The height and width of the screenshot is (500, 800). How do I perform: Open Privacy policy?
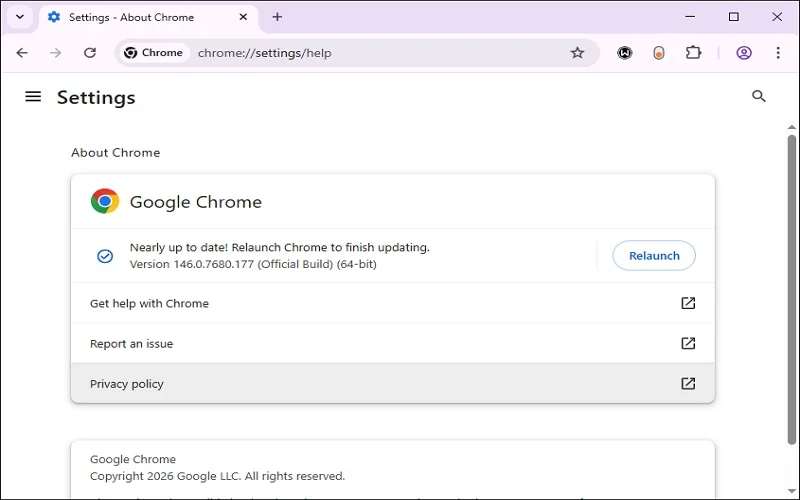393,383
